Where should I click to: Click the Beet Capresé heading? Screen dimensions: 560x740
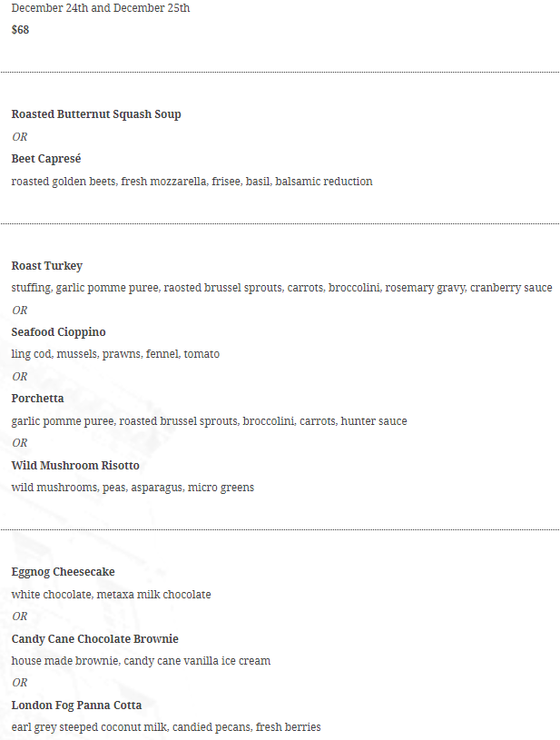coord(46,159)
